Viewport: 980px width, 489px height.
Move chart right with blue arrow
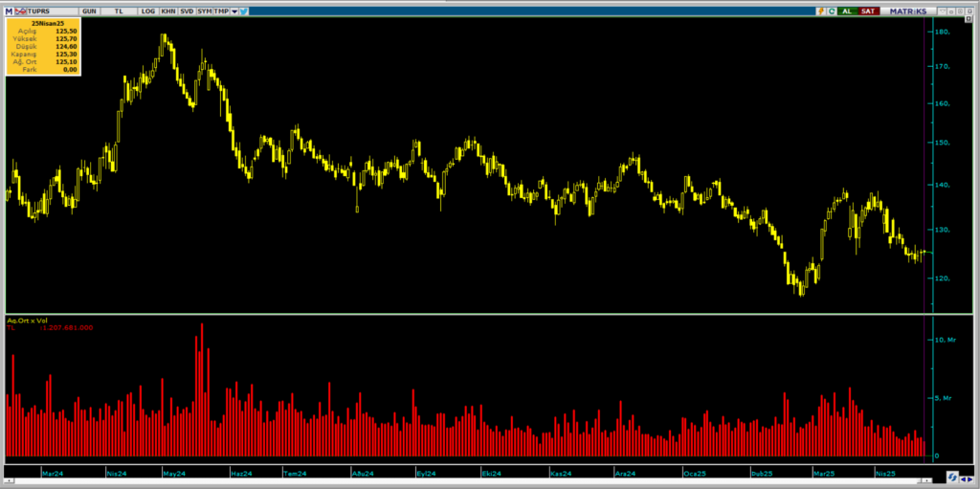[970, 479]
